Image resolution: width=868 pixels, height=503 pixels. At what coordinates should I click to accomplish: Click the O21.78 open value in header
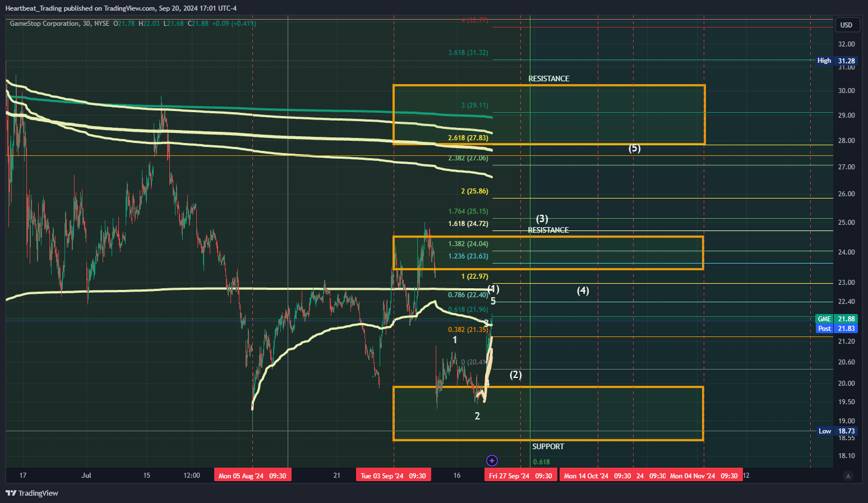tap(124, 24)
